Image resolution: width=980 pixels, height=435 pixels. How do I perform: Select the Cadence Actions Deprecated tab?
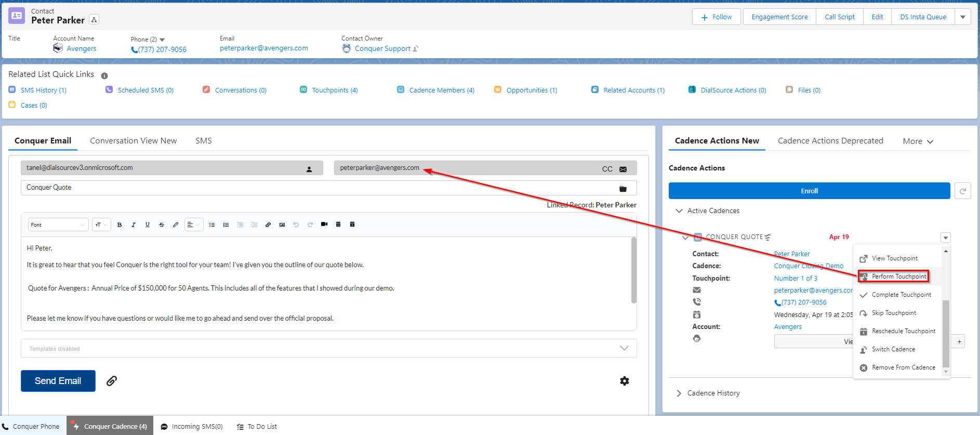[x=830, y=141]
